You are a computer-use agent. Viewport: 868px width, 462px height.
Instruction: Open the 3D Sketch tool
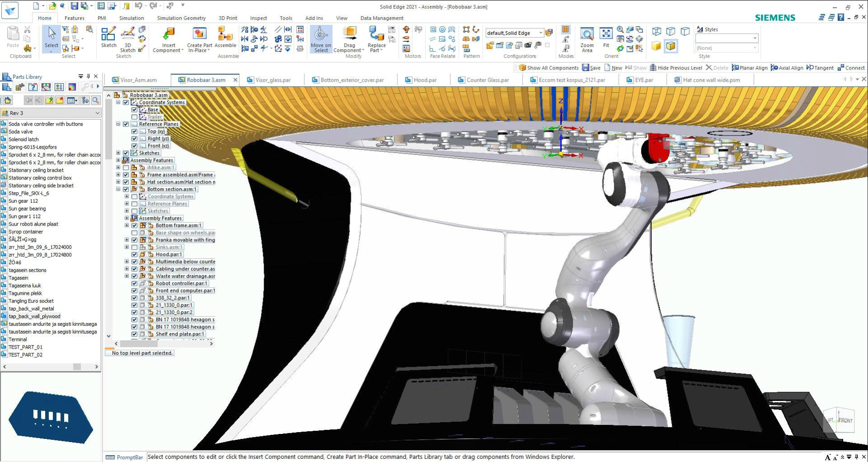click(x=128, y=39)
